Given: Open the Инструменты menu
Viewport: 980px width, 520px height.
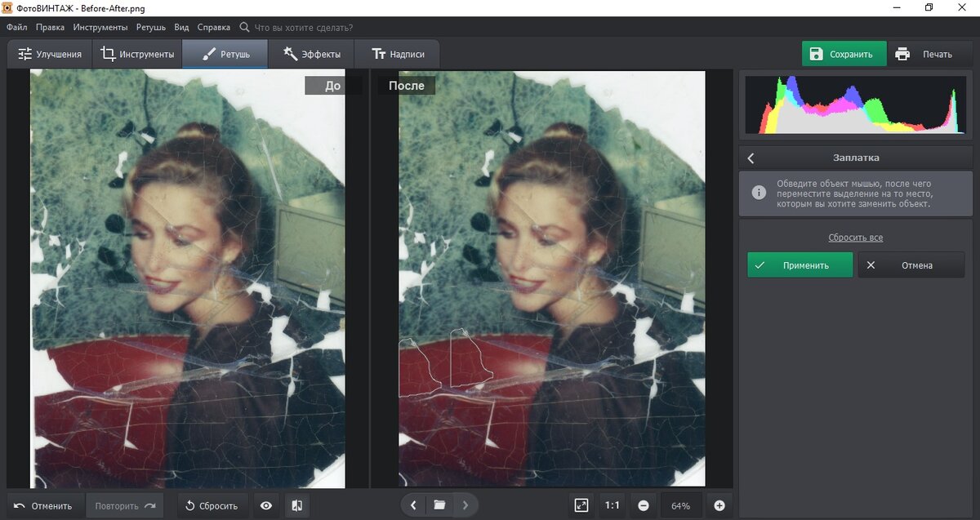Looking at the screenshot, I should point(100,27).
